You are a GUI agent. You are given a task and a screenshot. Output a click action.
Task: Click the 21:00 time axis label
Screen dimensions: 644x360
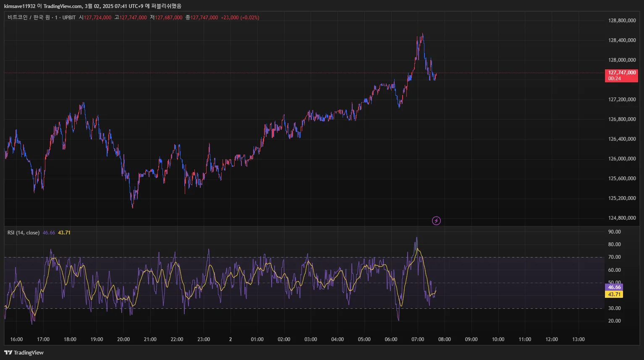pyautogui.click(x=150, y=339)
